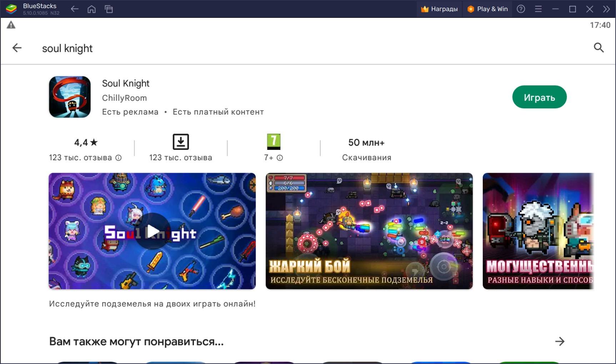Open the МОГУЩЕСТВЕННЫ heroes screenshot
The height and width of the screenshot is (364, 616).
(x=538, y=231)
